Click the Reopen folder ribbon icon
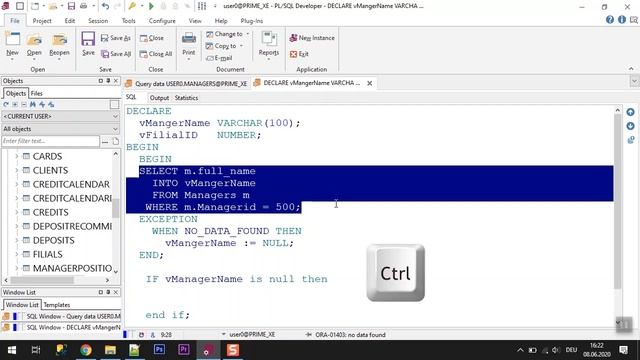 [59, 40]
